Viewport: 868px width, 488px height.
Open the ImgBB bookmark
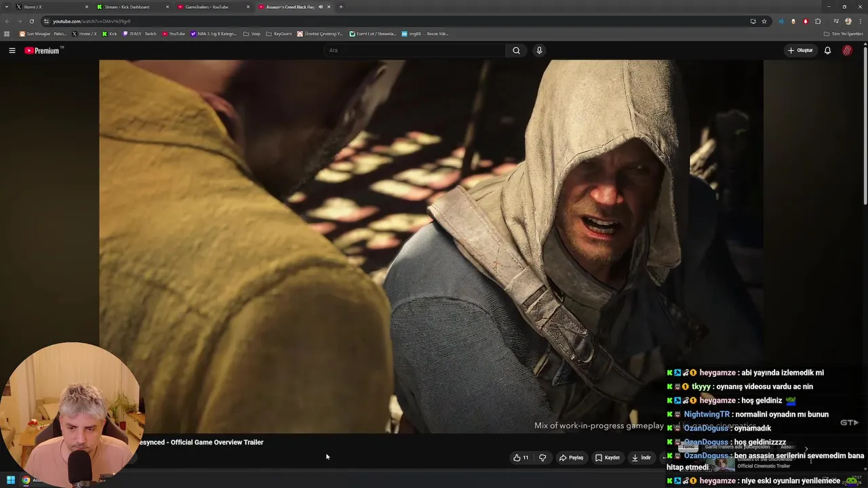point(425,33)
